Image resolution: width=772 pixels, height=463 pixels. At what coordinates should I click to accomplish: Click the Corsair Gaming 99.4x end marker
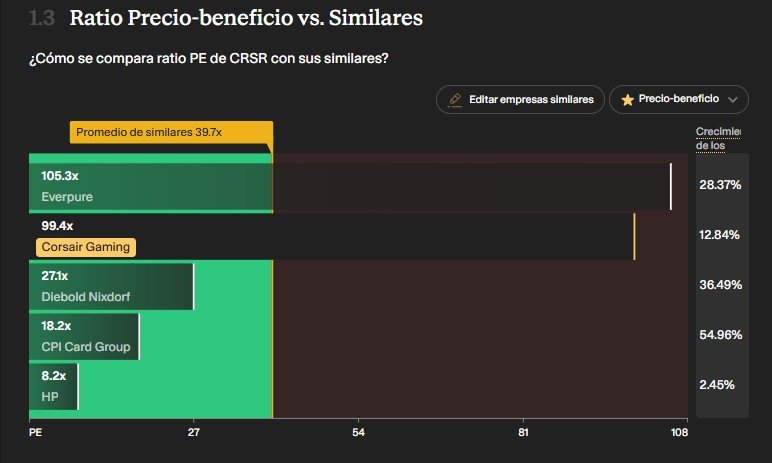[634, 236]
